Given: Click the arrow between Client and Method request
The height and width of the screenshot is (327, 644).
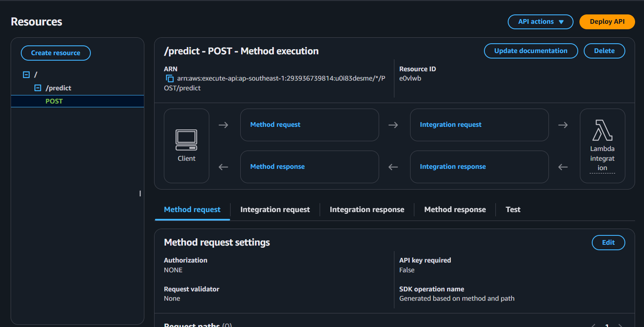Looking at the screenshot, I should point(223,125).
